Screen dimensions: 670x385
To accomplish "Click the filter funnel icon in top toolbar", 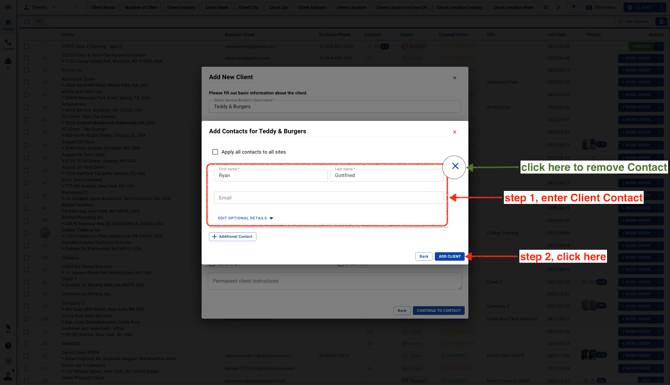I will (x=573, y=7).
